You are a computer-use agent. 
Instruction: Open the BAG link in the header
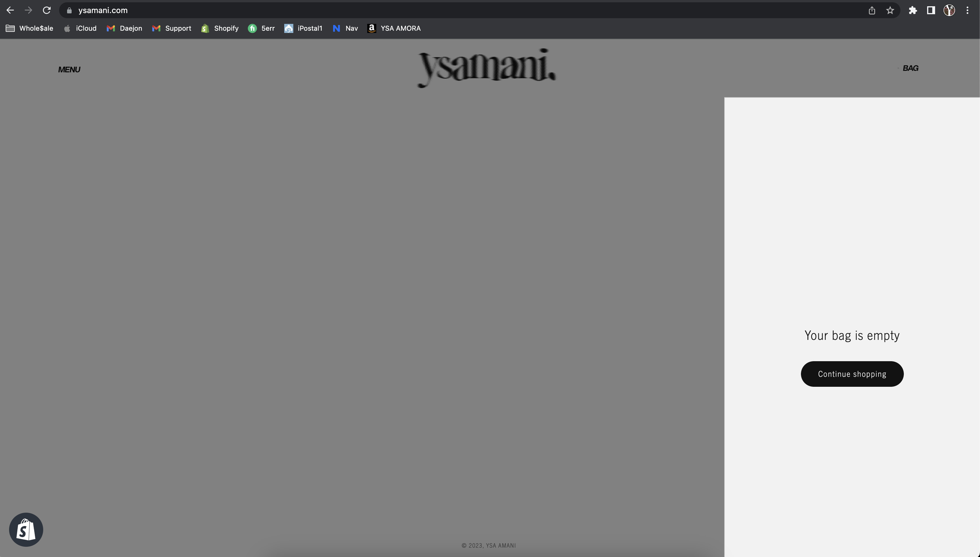pyautogui.click(x=910, y=68)
